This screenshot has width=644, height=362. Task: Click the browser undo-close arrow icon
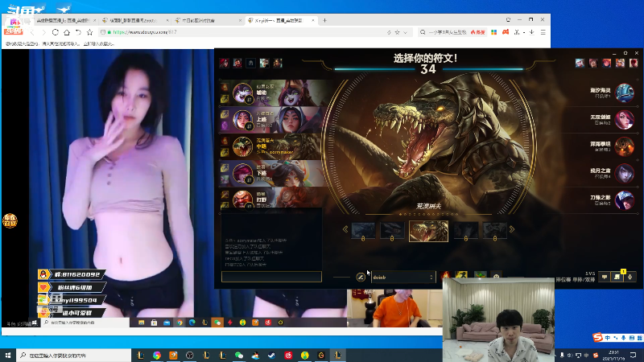(78, 32)
